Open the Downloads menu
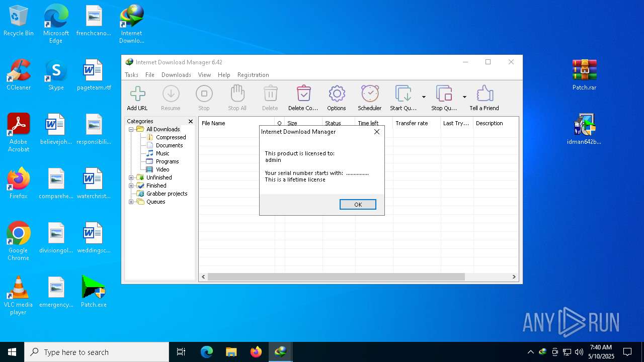644x362 pixels. click(176, 75)
